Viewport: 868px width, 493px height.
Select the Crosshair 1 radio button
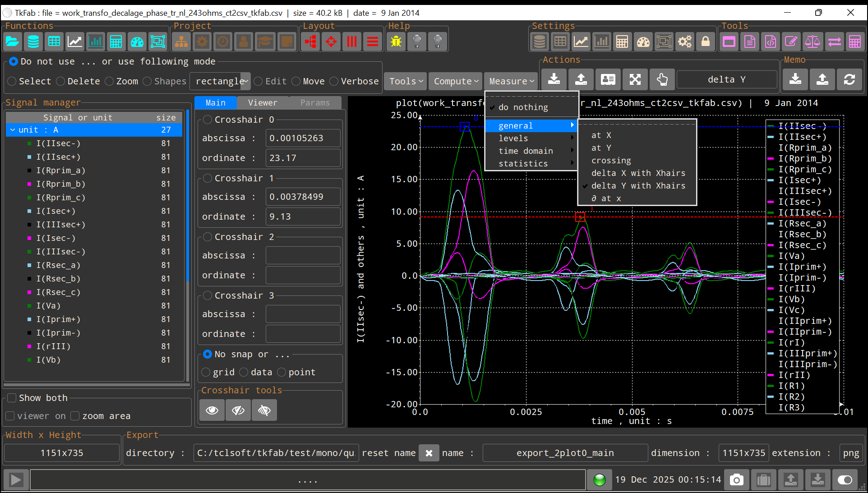[208, 178]
